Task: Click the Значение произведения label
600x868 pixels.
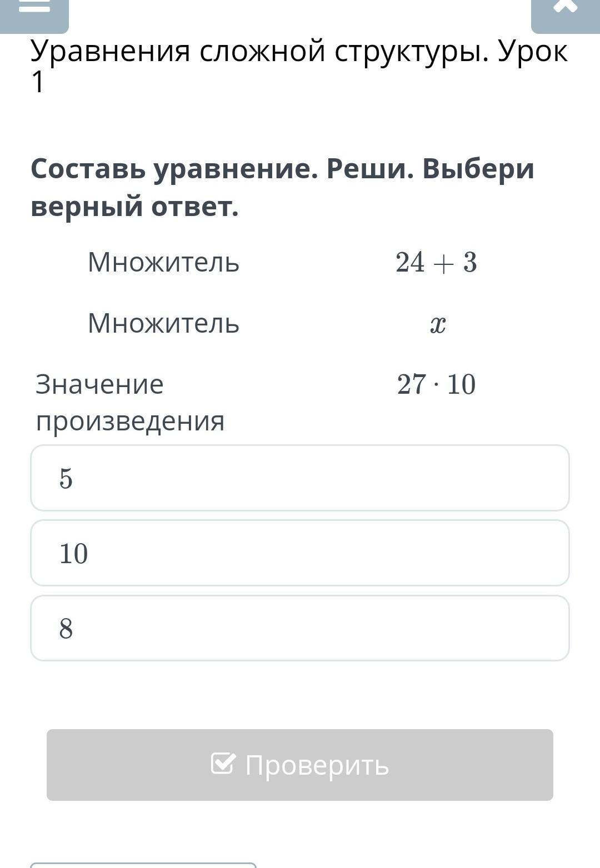Action: (x=130, y=402)
